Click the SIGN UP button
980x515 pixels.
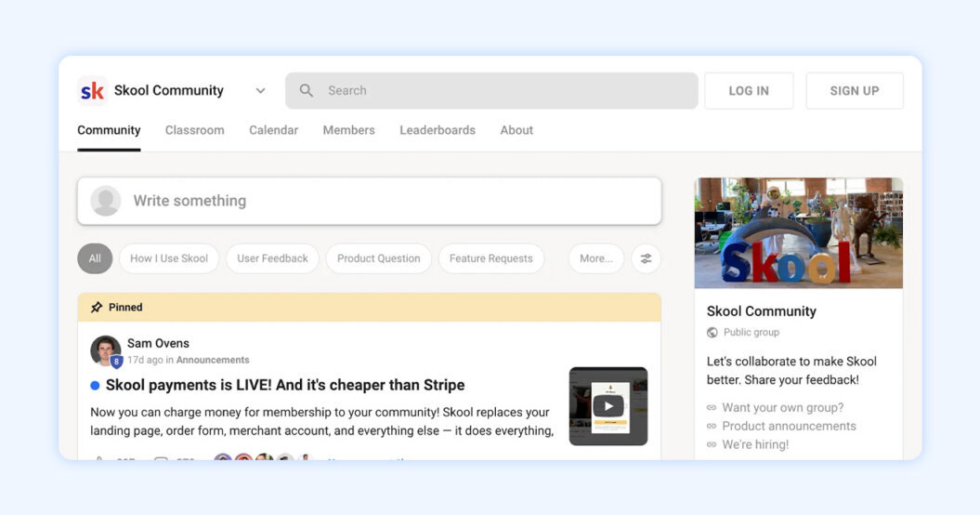(855, 91)
